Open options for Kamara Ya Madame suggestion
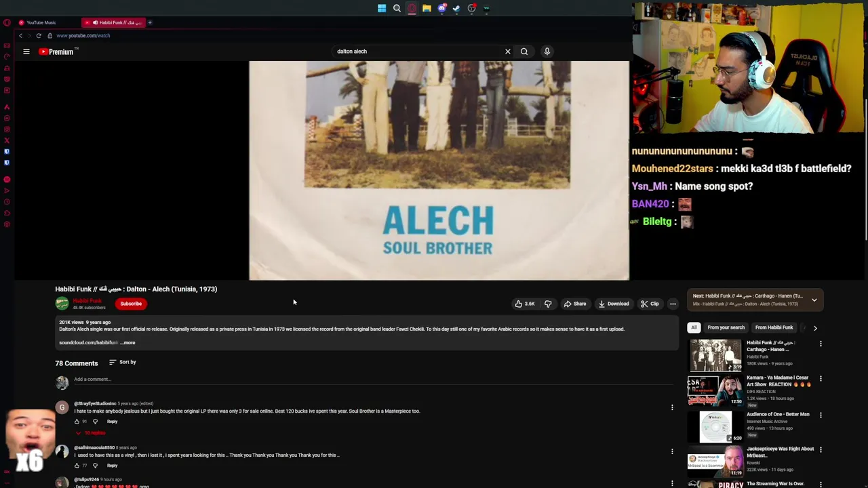The height and width of the screenshot is (488, 868). (821, 379)
